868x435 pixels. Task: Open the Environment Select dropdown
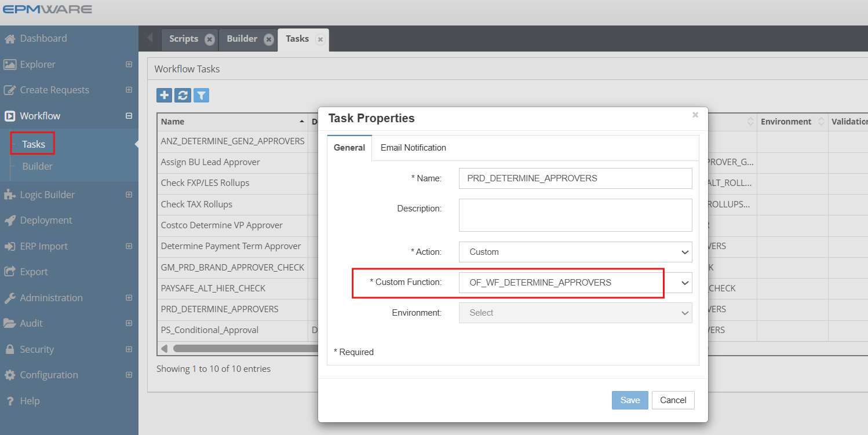click(685, 313)
